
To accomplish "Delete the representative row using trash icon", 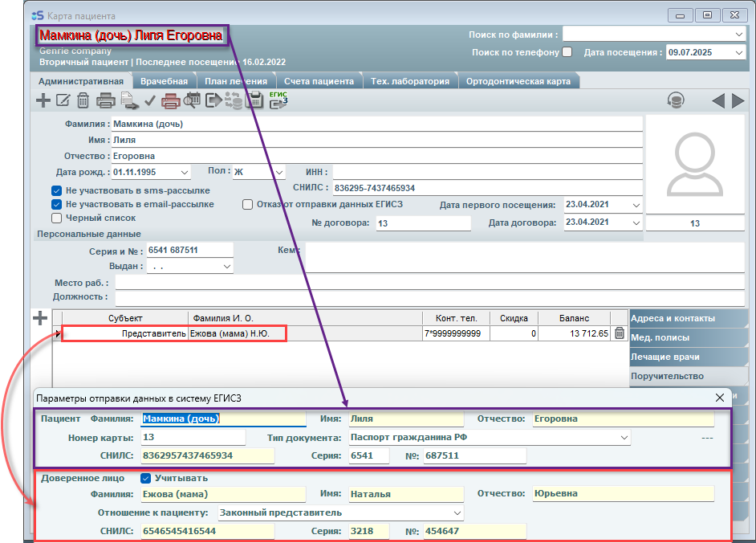I will click(620, 333).
